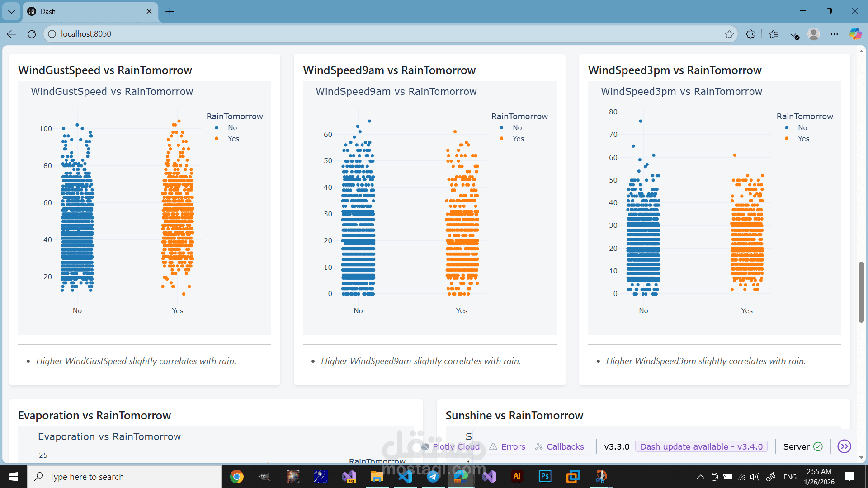868x488 pixels.
Task: Open browser extensions puzzle icon
Action: [x=750, y=34]
